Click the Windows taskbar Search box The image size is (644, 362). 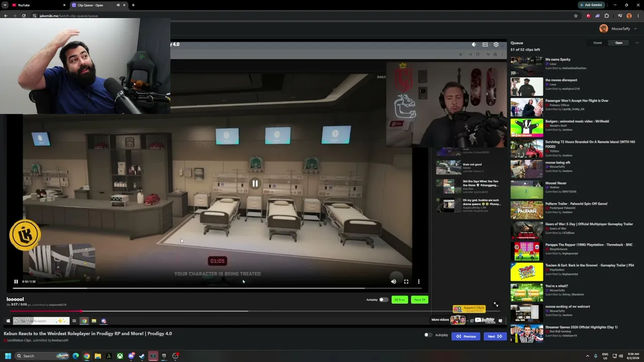tap(42, 356)
